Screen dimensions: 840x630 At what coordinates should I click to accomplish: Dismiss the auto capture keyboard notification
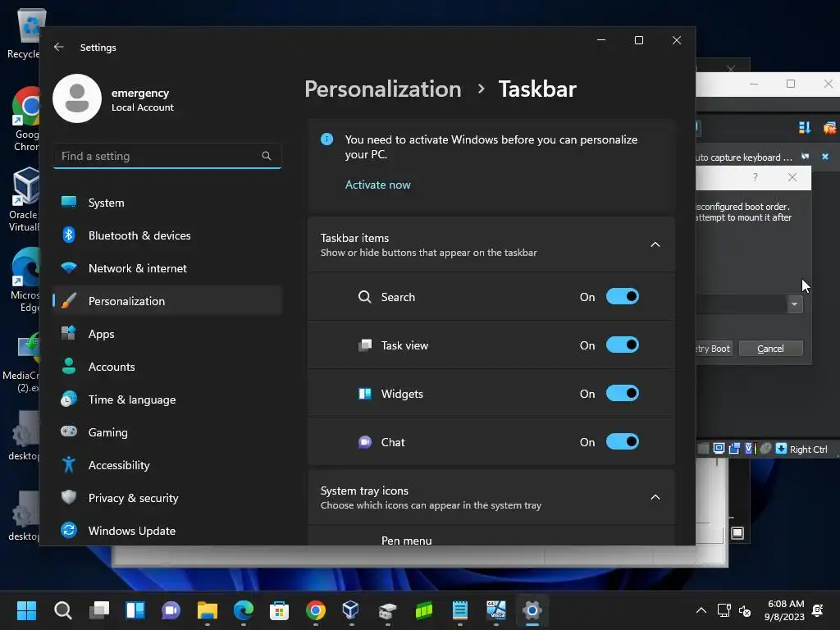[x=825, y=157]
